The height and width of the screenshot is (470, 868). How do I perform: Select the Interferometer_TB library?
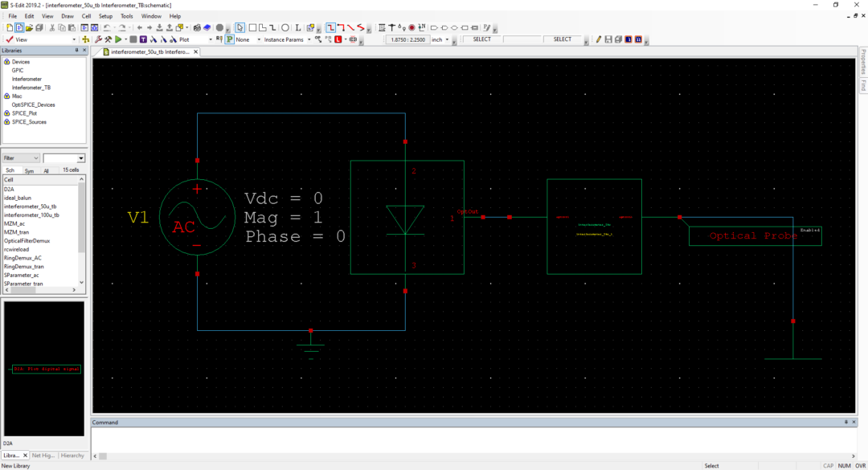coord(31,88)
